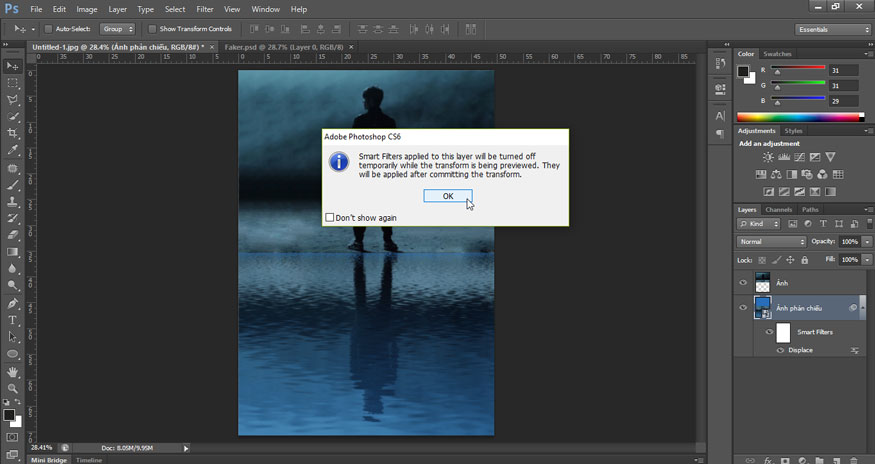The height and width of the screenshot is (464, 875).
Task: Enable the Auto-Select checkbox
Action: coord(49,29)
